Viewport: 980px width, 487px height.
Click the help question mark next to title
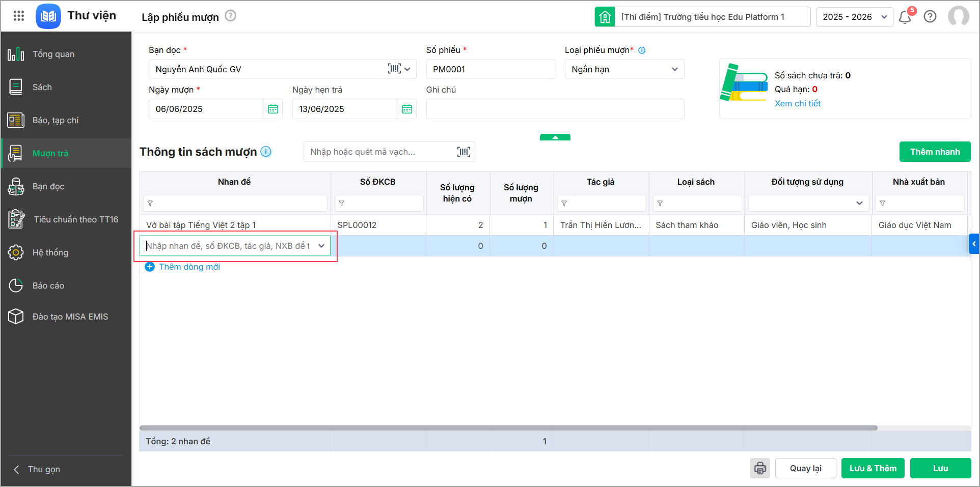230,16
